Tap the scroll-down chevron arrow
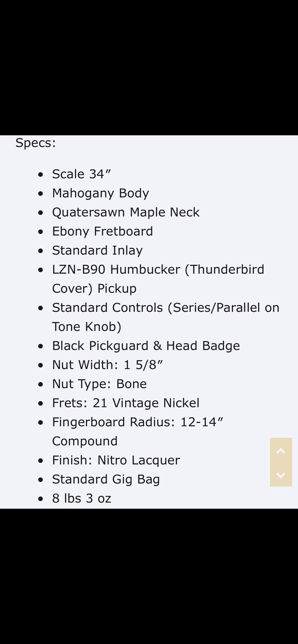This screenshot has width=298, height=644. coord(281,475)
